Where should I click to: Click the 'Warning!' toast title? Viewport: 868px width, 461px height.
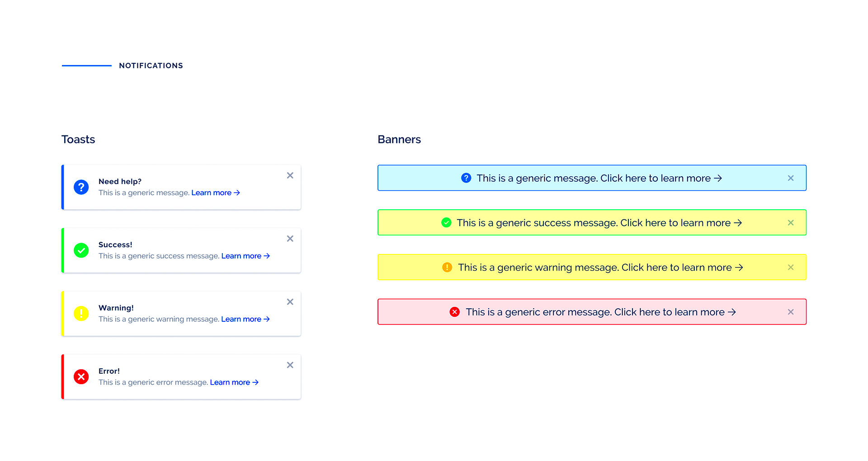pos(116,308)
